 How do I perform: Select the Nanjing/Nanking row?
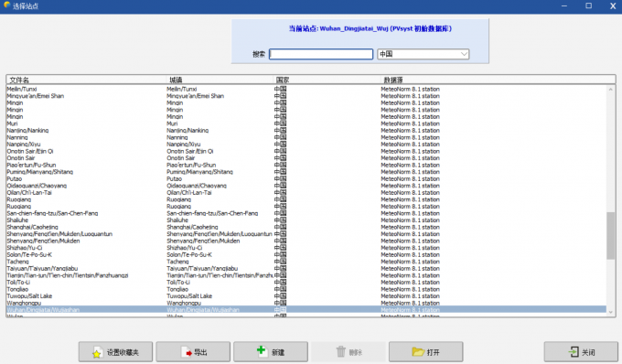(x=306, y=131)
